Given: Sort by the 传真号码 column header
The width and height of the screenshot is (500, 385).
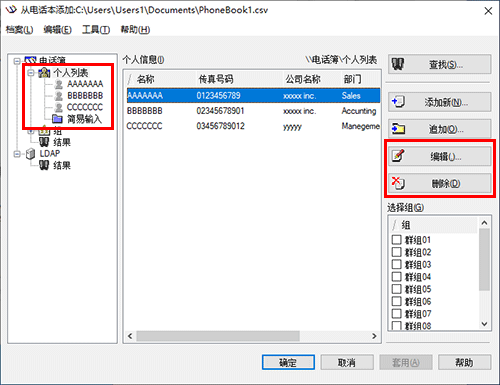Looking at the screenshot, I should click(x=239, y=79).
